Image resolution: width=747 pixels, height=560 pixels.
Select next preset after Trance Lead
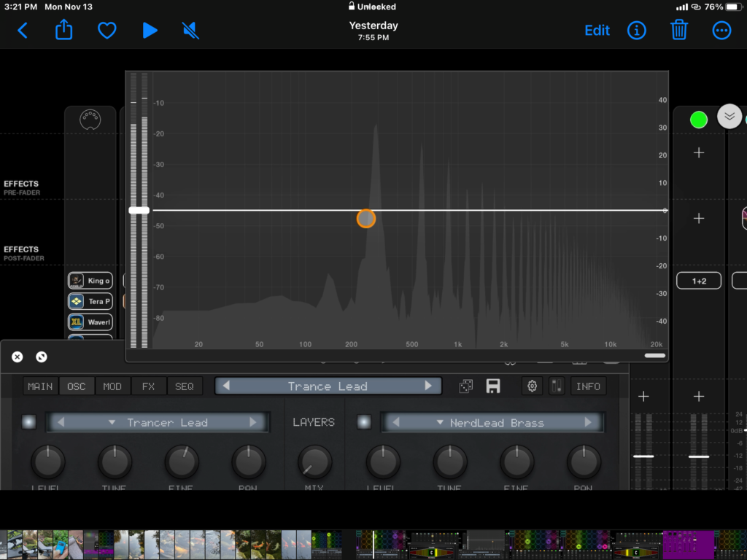tap(428, 386)
